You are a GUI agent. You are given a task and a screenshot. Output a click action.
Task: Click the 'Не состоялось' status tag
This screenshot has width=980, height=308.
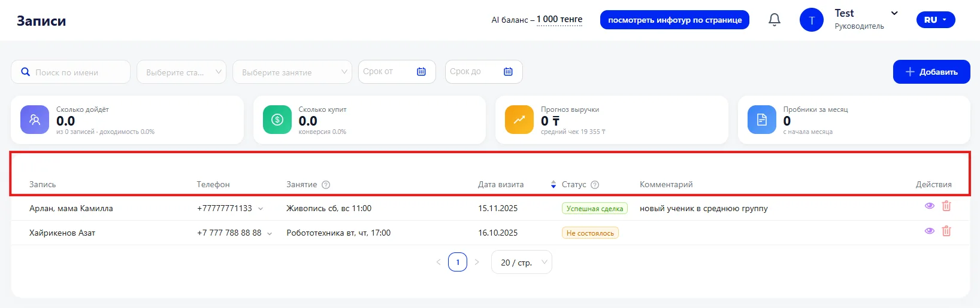[x=590, y=233]
